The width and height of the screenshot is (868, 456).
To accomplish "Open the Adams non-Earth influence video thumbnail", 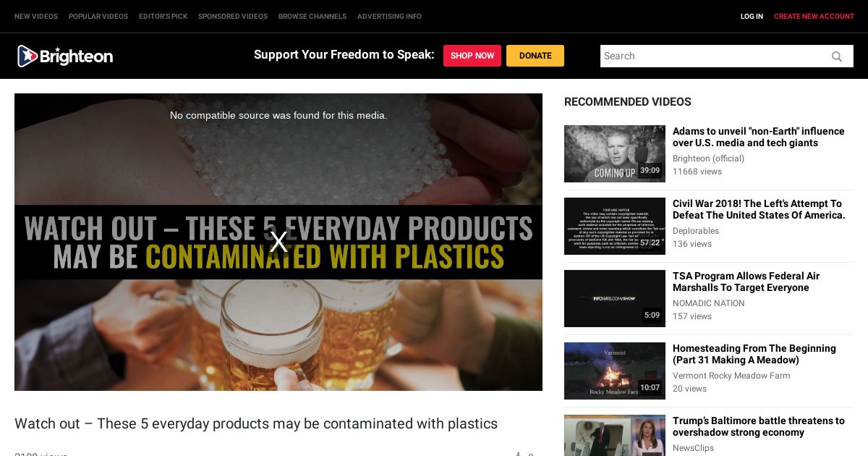I will (615, 153).
